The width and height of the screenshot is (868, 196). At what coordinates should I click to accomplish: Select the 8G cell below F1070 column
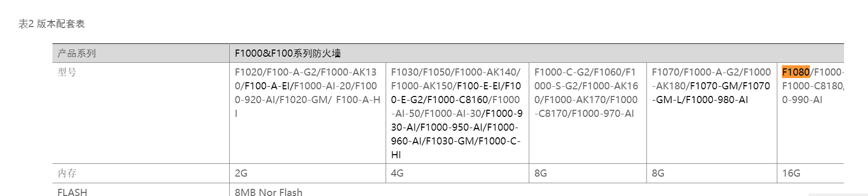click(712, 173)
